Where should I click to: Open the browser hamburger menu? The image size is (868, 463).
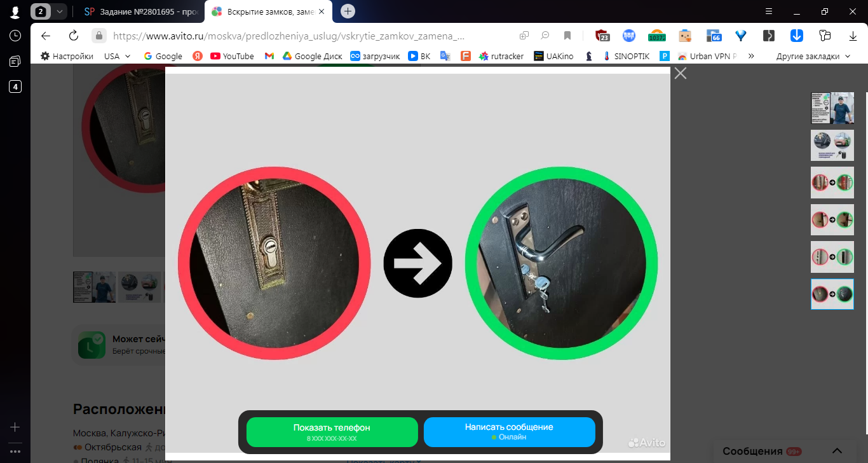click(769, 11)
